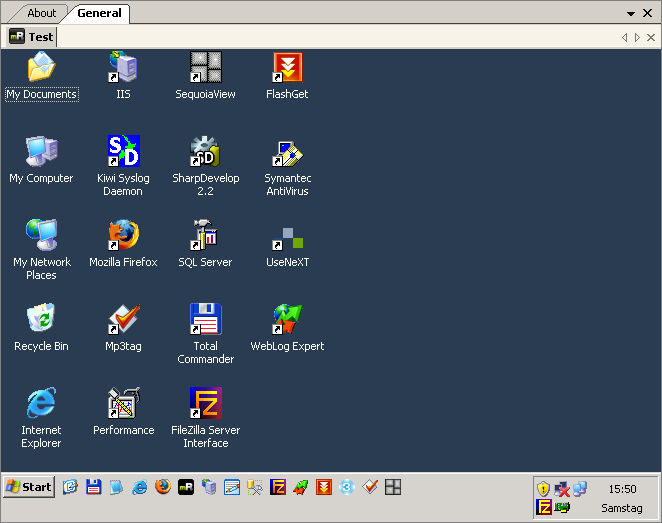
Task: Click the SQL Server desktop shortcut
Action: tap(205, 244)
